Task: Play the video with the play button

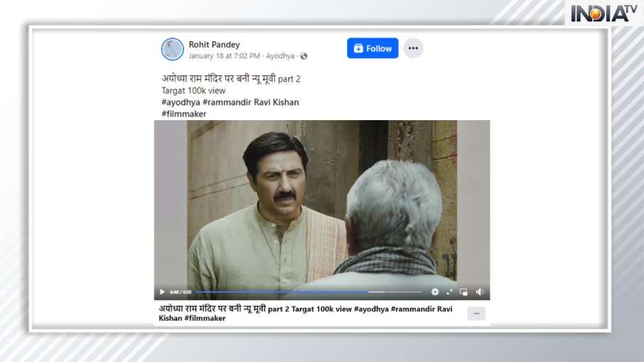Action: pyautogui.click(x=162, y=292)
